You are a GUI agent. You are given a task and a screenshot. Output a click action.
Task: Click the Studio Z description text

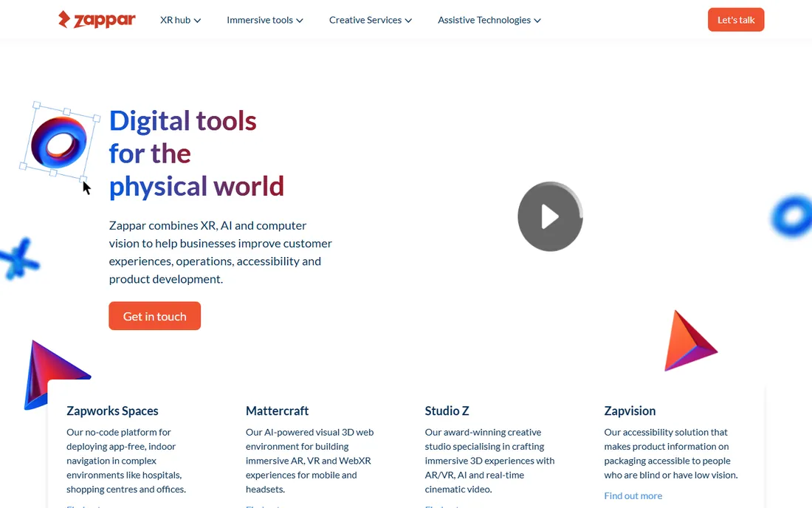point(489,460)
